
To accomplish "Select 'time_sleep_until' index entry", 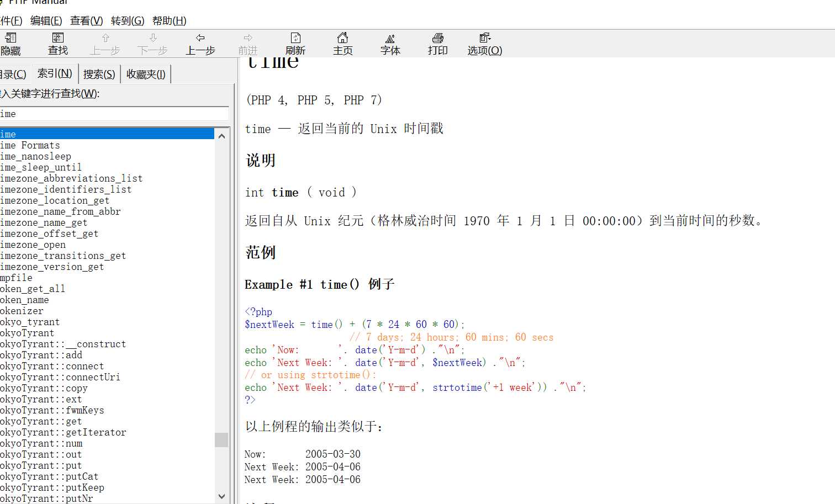I will point(41,167).
